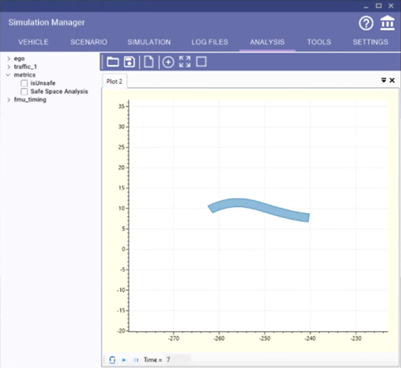Select the ANALYSIS tab

coord(267,42)
